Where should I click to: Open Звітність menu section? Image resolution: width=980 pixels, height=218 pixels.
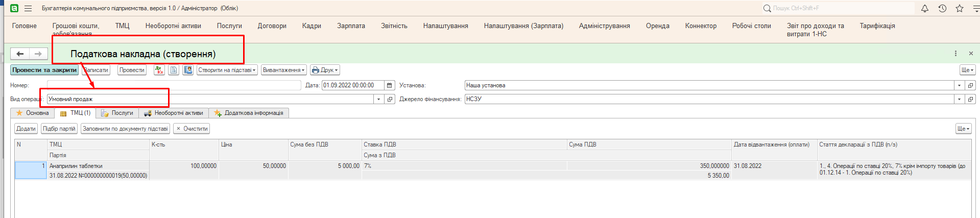click(394, 26)
